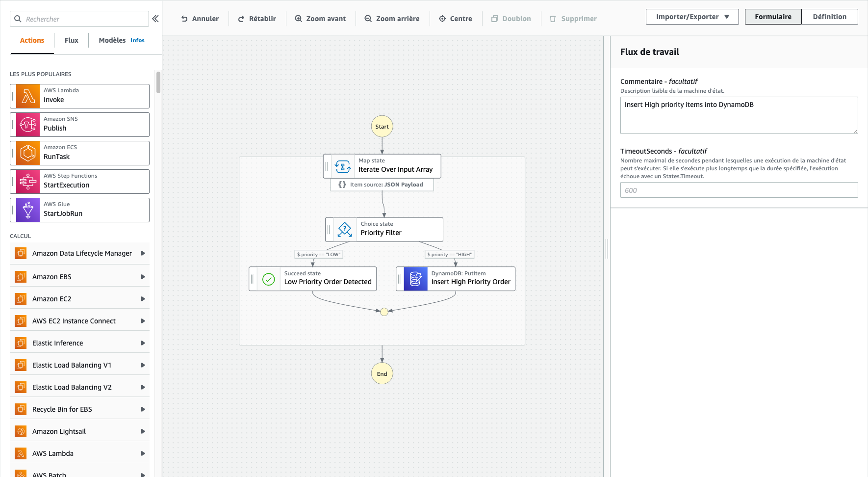
Task: Click the AWS Lambda category icon
Action: point(21,453)
